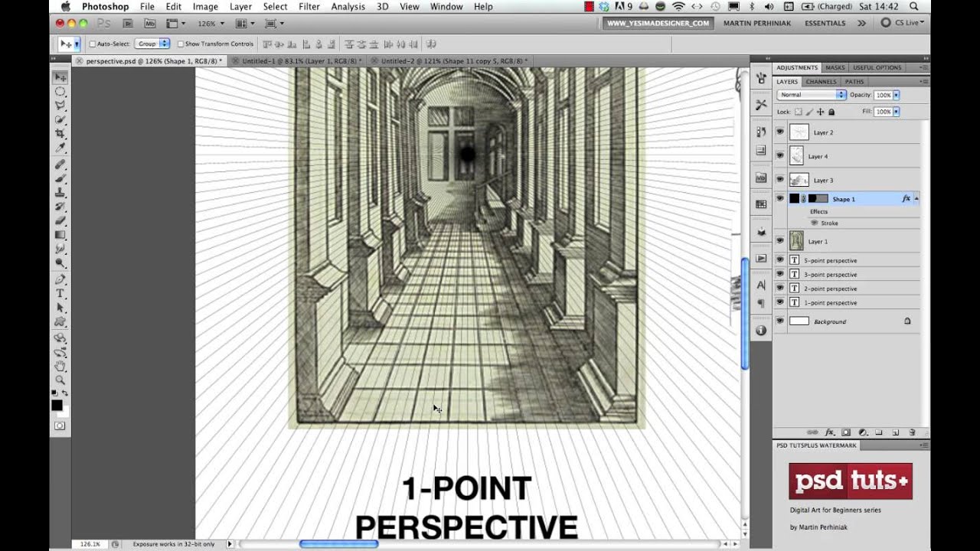Click the ESSENTIALS workspace button
The image size is (980, 551).
coord(825,24)
